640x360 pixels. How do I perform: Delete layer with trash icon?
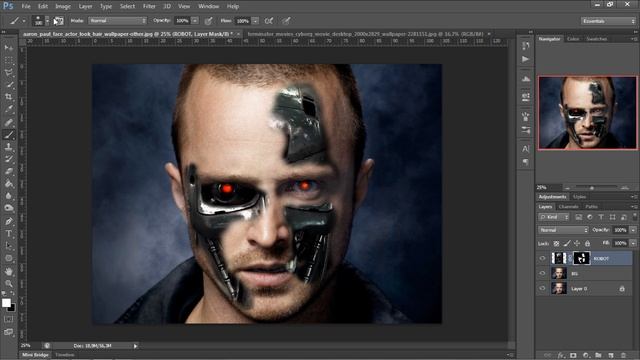coord(623,355)
